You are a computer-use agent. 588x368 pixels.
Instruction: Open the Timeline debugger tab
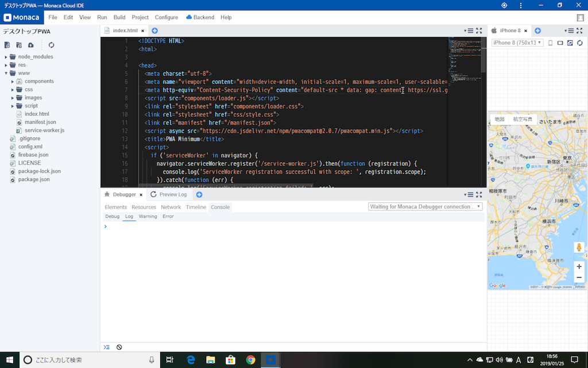(x=196, y=207)
